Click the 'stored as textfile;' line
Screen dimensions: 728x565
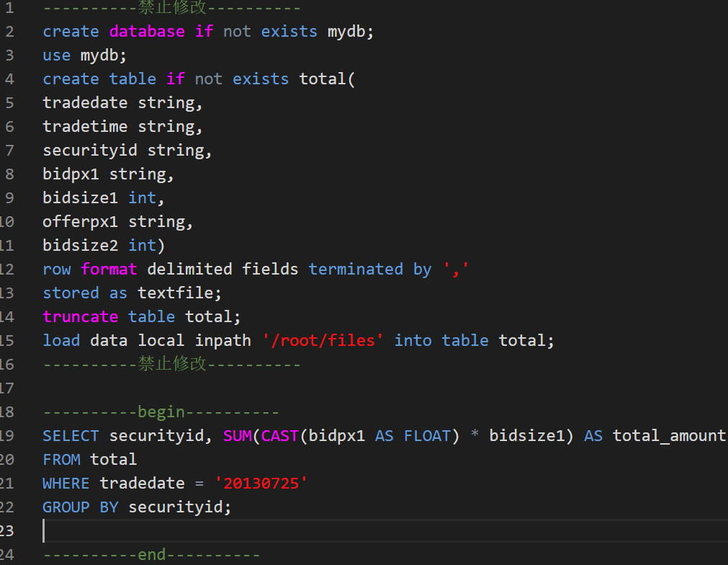pos(132,293)
